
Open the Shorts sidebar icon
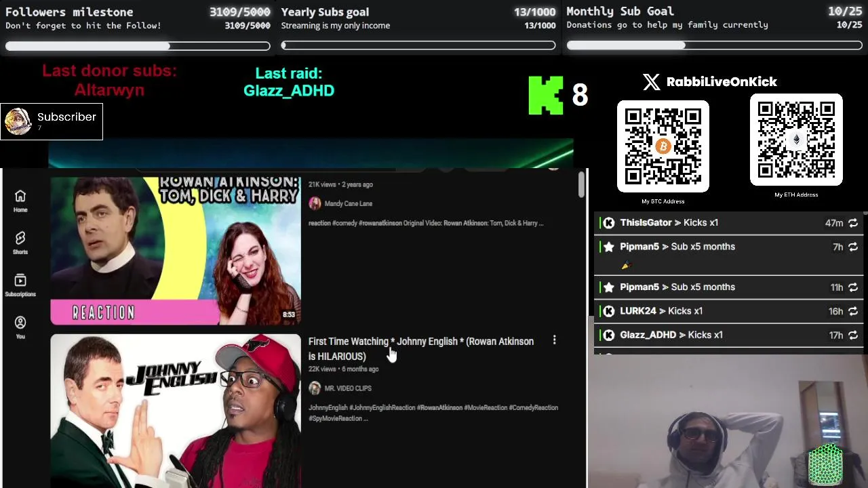[x=20, y=243]
